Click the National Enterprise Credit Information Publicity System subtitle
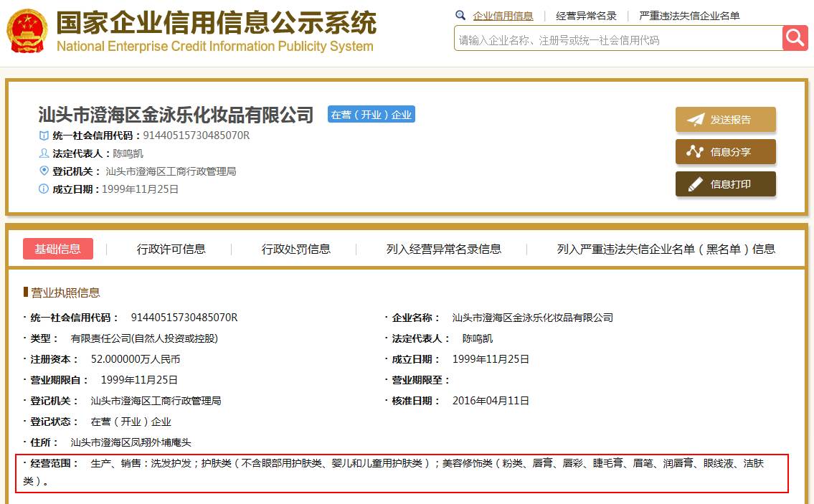814x504 pixels. 215,46
